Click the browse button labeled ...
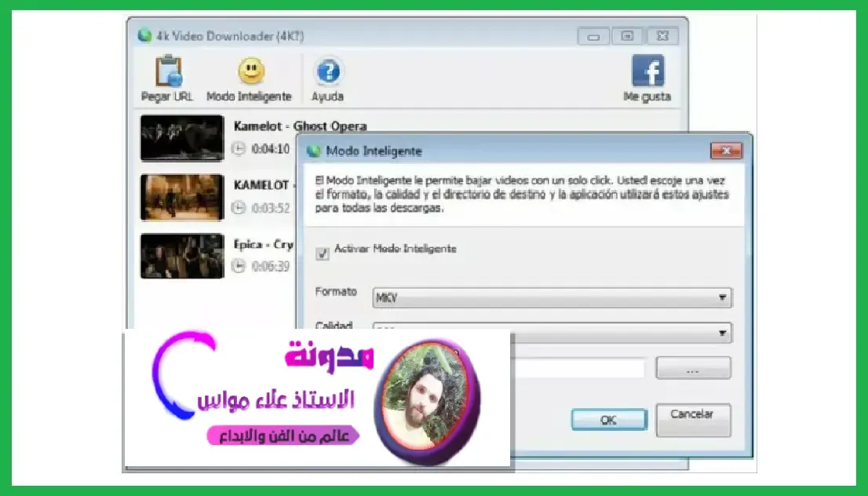 (693, 368)
